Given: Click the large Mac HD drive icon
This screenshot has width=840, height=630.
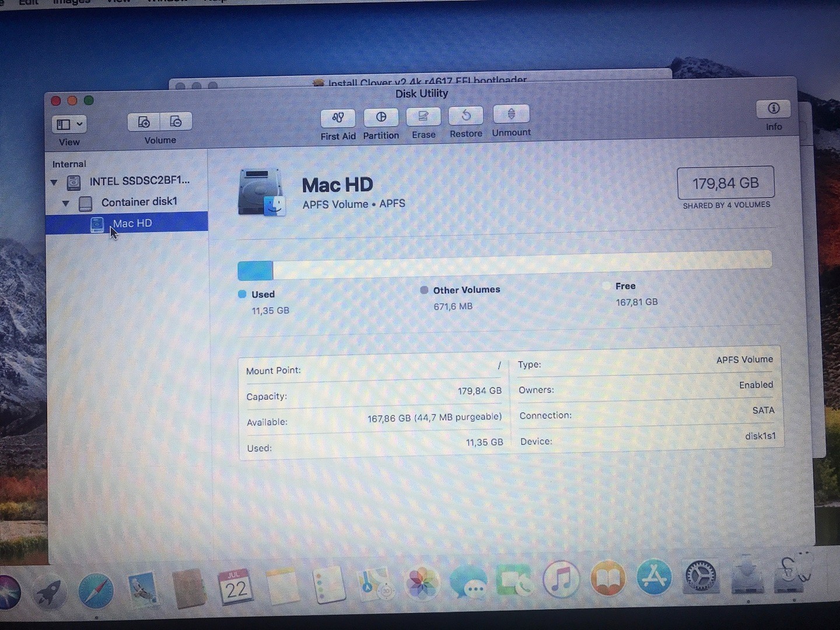Looking at the screenshot, I should coord(261,192).
